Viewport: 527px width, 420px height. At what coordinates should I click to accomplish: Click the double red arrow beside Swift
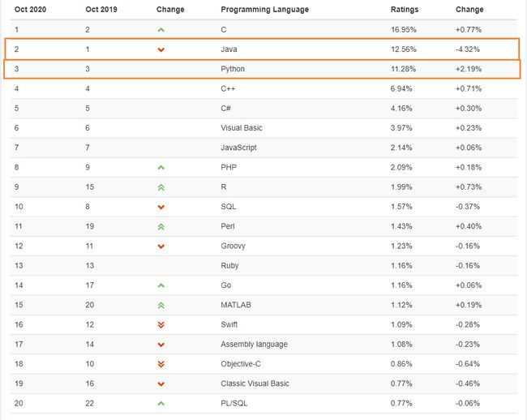[x=161, y=324]
